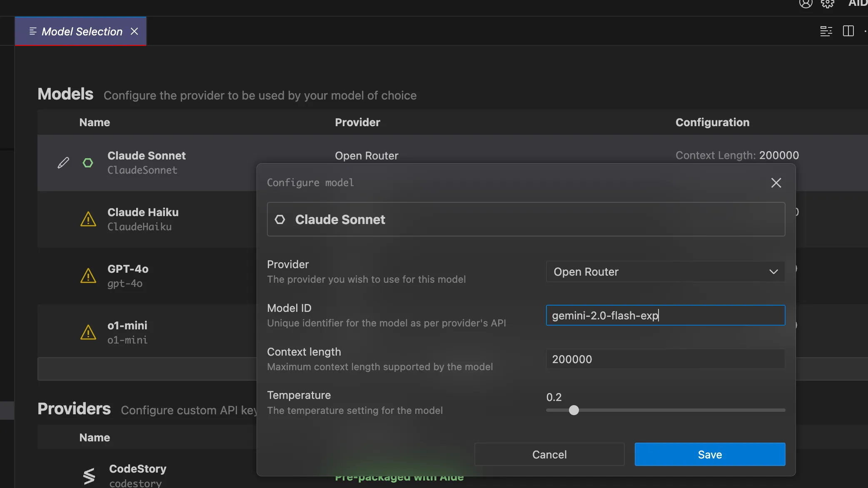Viewport: 868px width, 488px height.
Task: Click the Claude Sonnet model name field
Action: point(526,219)
